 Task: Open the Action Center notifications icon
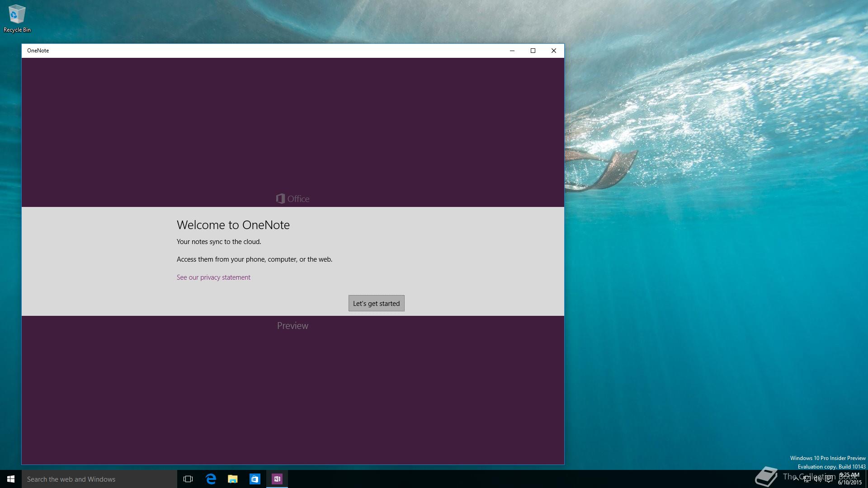[829, 479]
